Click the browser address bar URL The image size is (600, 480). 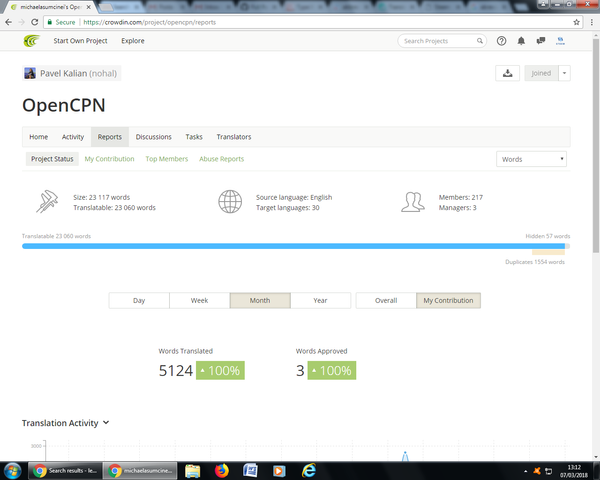[150, 22]
